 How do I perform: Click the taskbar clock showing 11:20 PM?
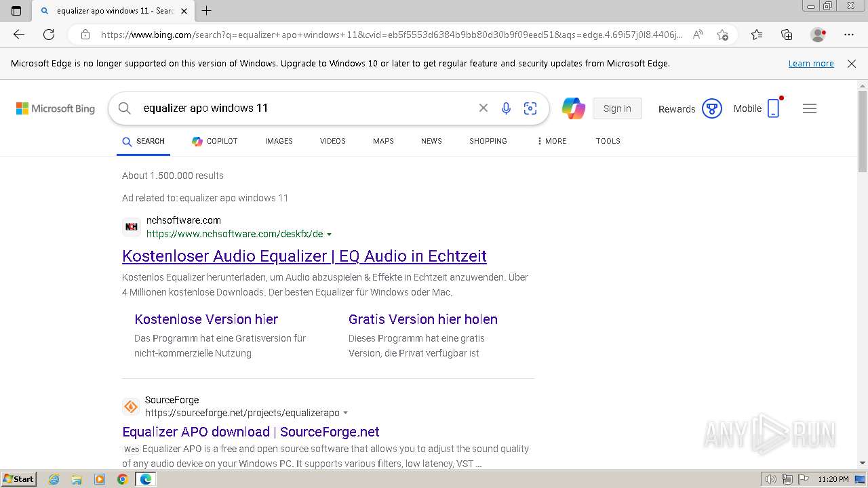833,479
